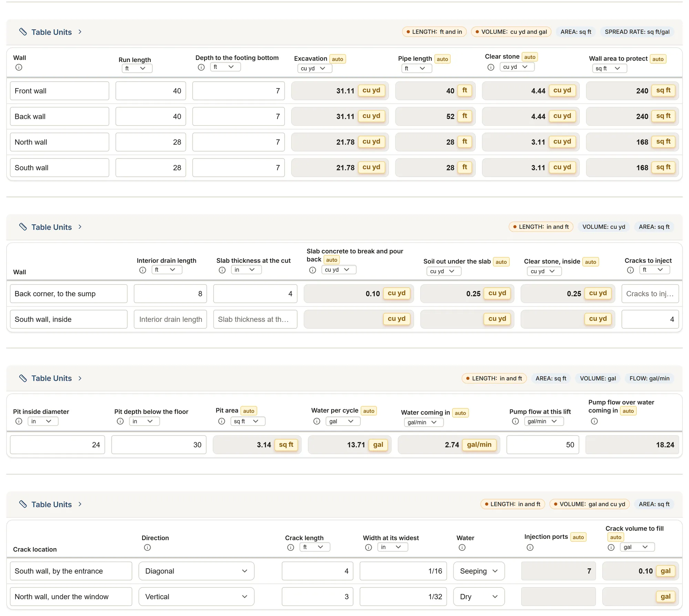Click the North wall depth to footing field

tap(238, 142)
